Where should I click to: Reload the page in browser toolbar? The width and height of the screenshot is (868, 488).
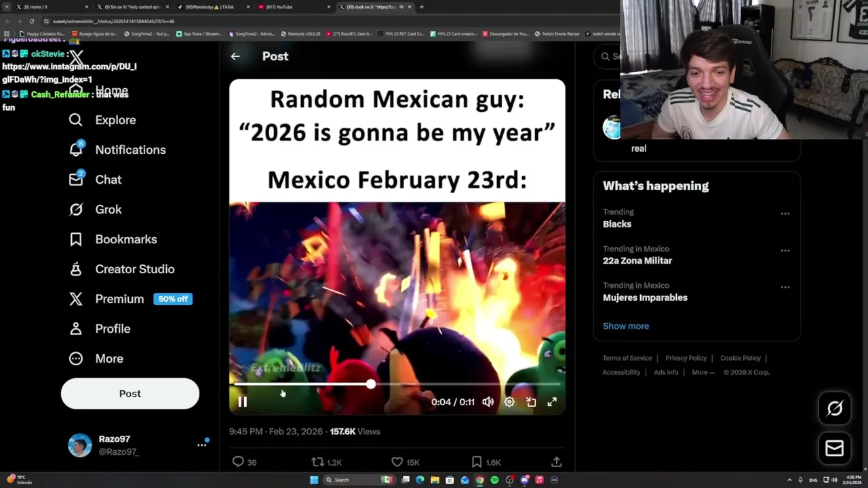31,21
